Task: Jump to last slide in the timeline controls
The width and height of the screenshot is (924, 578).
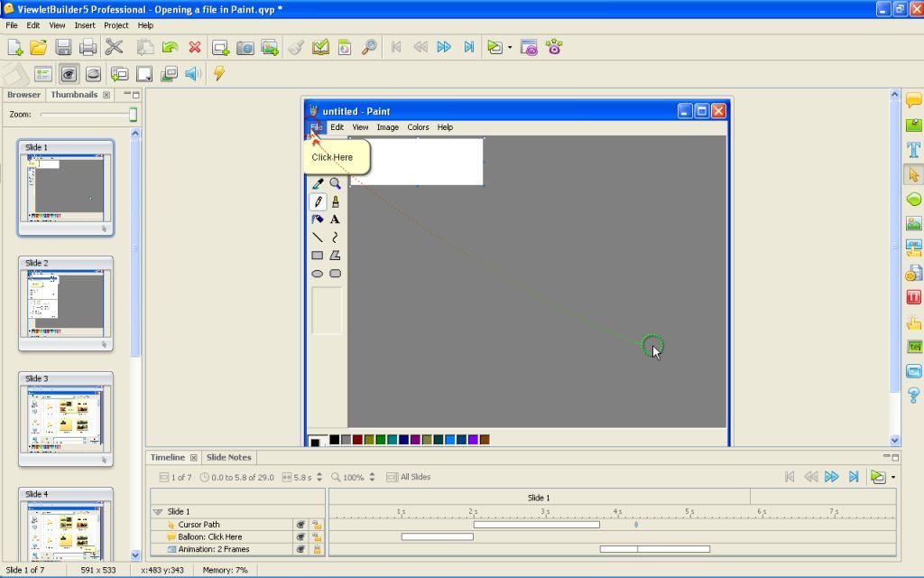Action: pos(854,477)
